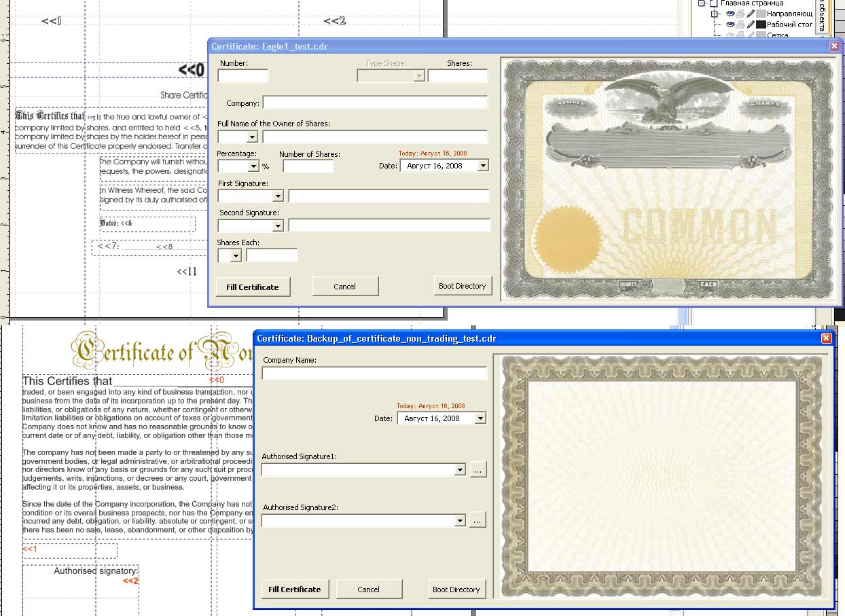Viewport: 845px width, 616px height.
Task: Click the Shares input field
Action: (x=458, y=75)
